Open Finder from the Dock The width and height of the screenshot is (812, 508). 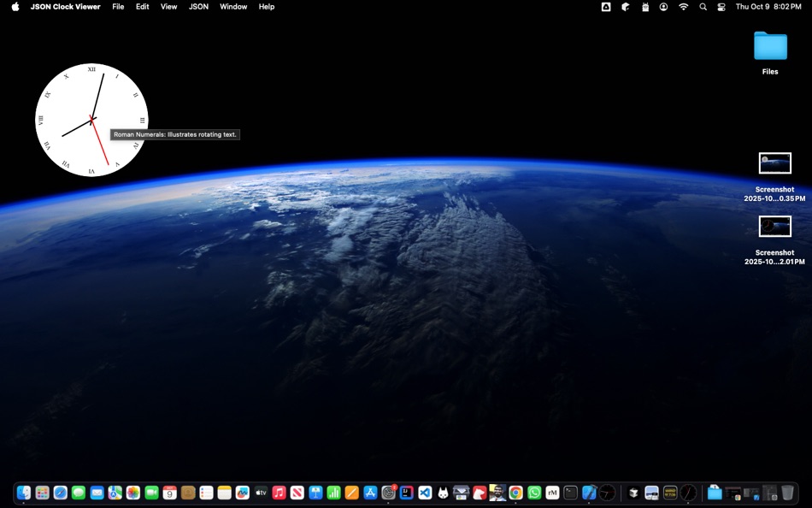[23, 493]
